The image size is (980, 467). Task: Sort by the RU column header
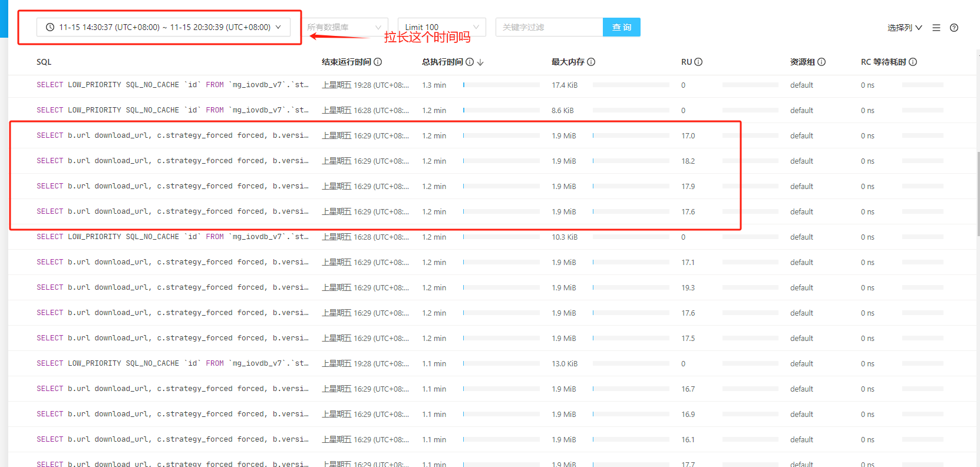[x=687, y=62]
